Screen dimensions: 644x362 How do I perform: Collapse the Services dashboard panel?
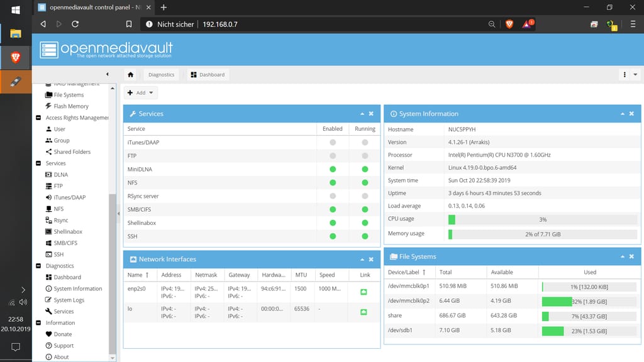pyautogui.click(x=362, y=114)
